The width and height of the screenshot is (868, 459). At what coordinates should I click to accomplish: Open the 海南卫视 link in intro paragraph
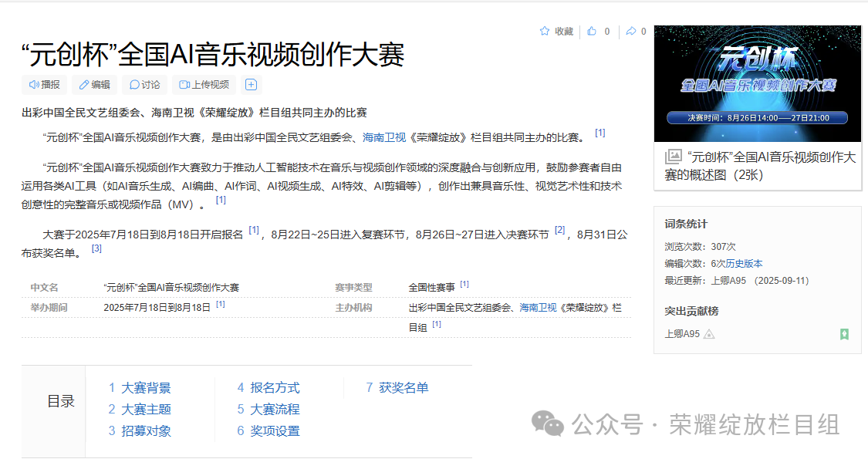coord(383,137)
